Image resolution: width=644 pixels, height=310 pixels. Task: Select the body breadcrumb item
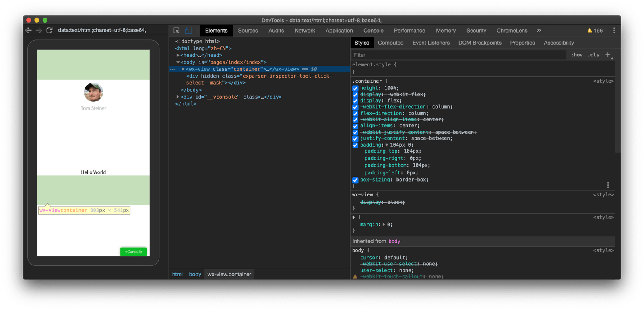(x=195, y=274)
